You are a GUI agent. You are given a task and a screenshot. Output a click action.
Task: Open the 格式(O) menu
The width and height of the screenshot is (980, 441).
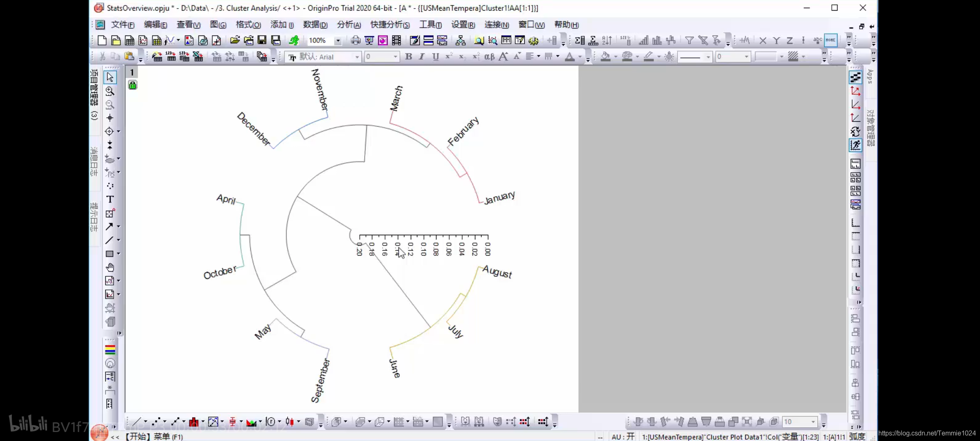248,25
